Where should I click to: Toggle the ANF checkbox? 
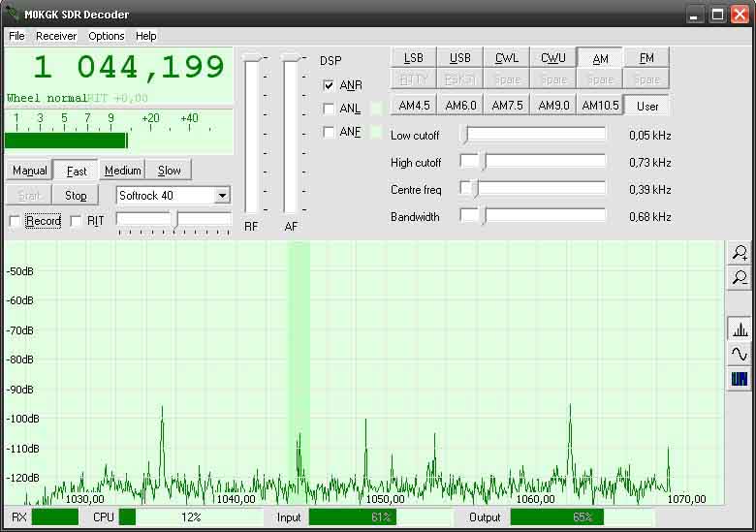coord(329,132)
